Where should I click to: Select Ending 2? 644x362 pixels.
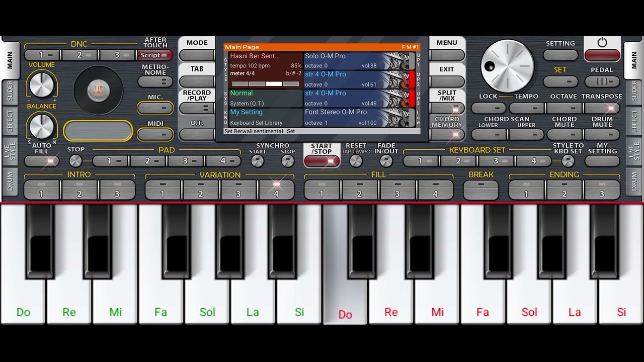[x=564, y=190]
